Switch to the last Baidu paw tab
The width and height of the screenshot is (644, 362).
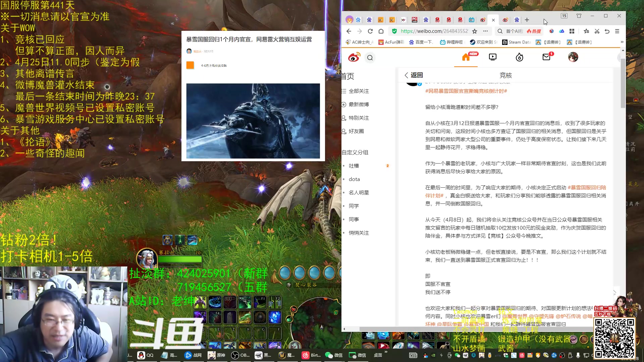[517, 20]
